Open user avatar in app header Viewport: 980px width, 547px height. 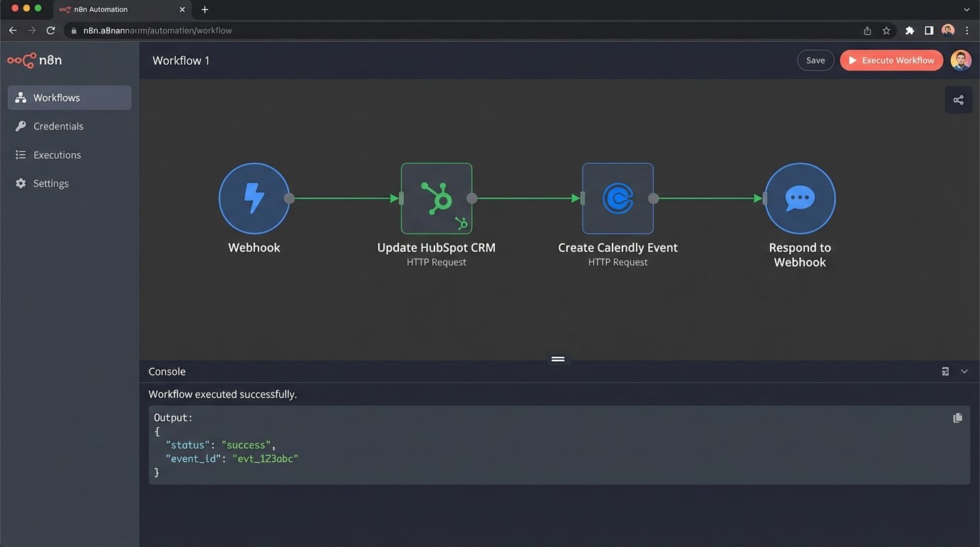click(x=961, y=61)
